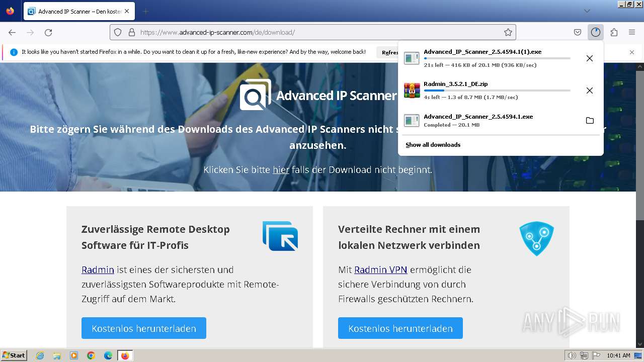
Task: Open the Radmin VPN link
Action: (x=380, y=270)
